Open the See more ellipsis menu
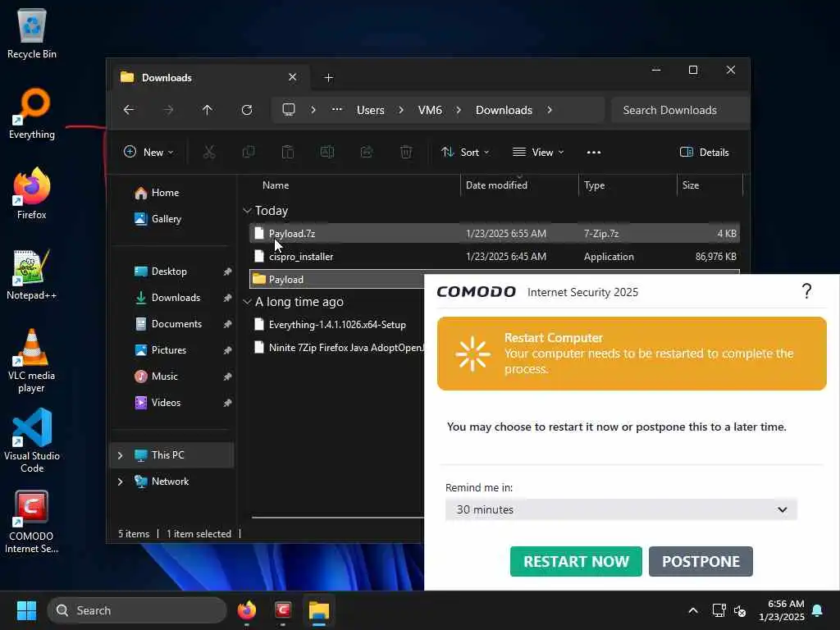This screenshot has width=840, height=630. (x=594, y=152)
